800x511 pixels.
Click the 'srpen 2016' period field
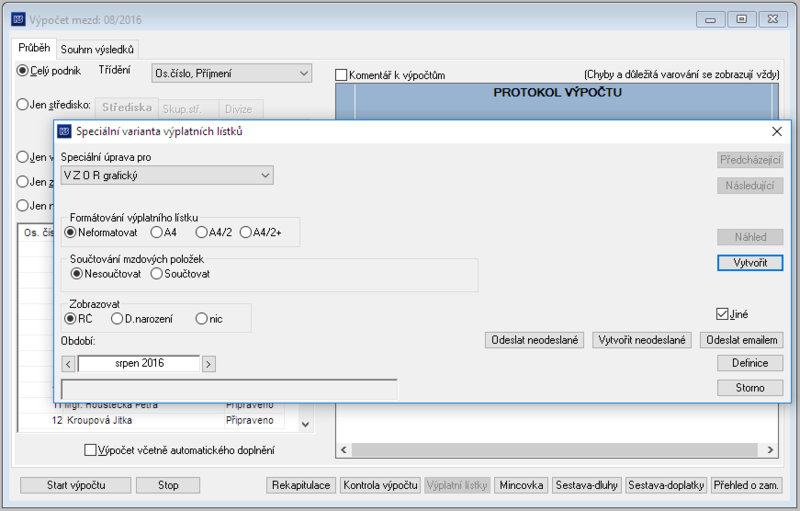pyautogui.click(x=139, y=363)
